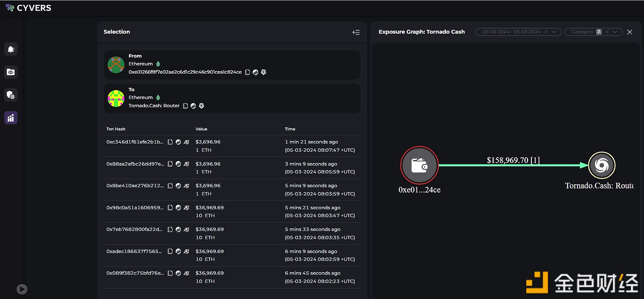Open the shield globe icon in sidebar

point(11,95)
